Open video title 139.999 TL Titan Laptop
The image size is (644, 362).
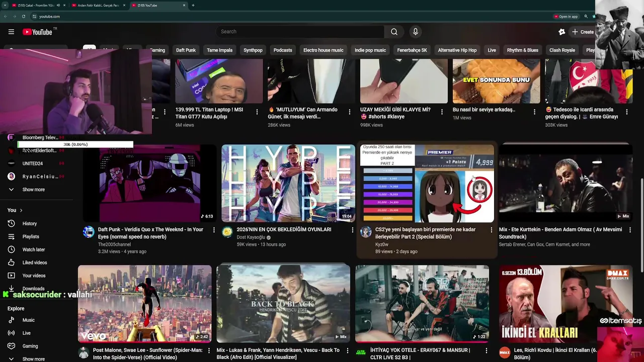click(x=209, y=113)
